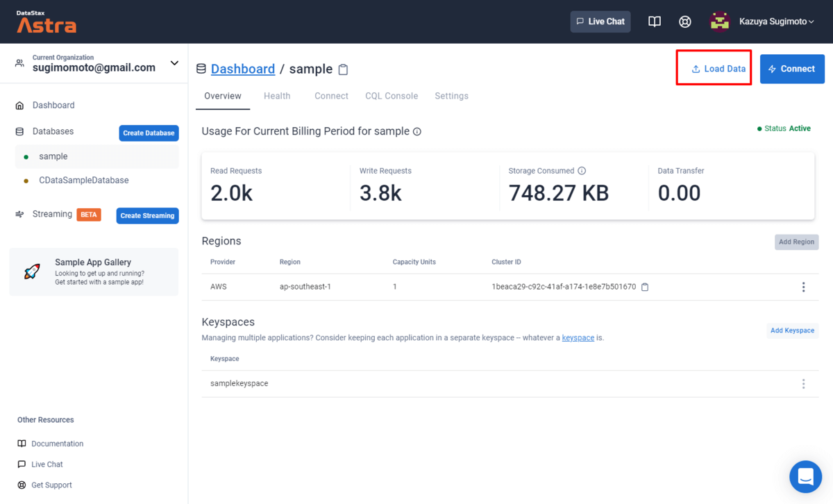
Task: Click the Cluster ID value 1beaca29-c92c…
Action: (564, 287)
